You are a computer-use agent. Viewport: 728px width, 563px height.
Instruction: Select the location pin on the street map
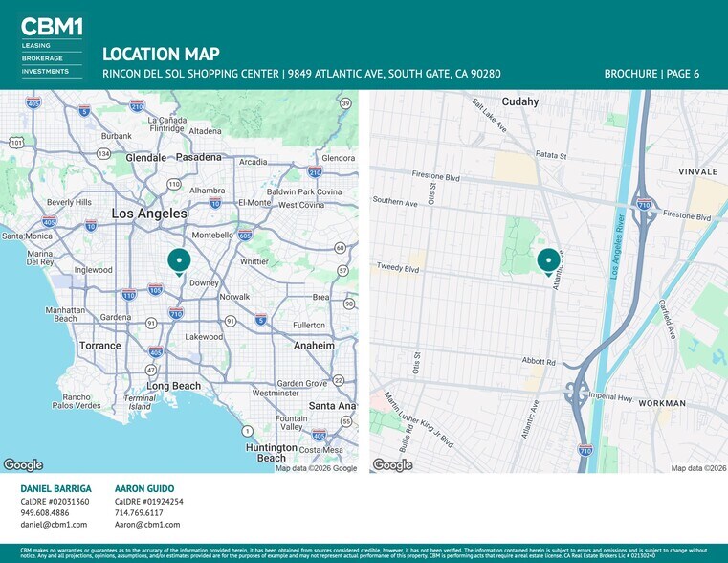(x=548, y=262)
